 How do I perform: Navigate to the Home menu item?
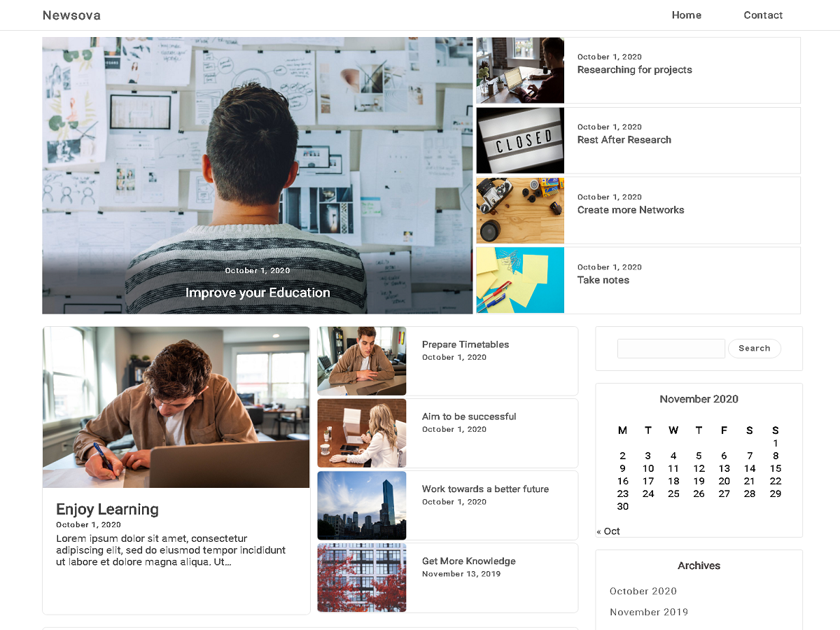click(x=686, y=15)
